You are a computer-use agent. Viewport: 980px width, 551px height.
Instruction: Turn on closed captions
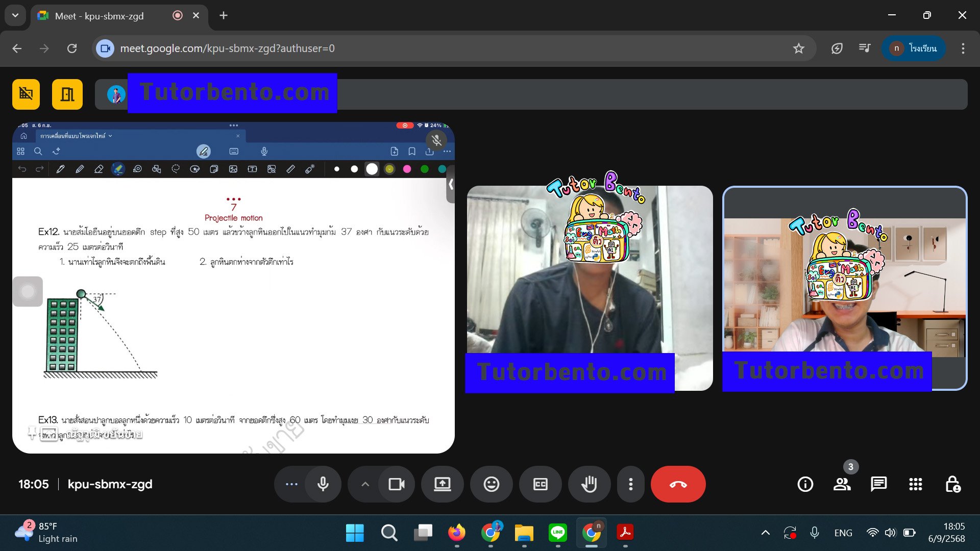click(540, 484)
